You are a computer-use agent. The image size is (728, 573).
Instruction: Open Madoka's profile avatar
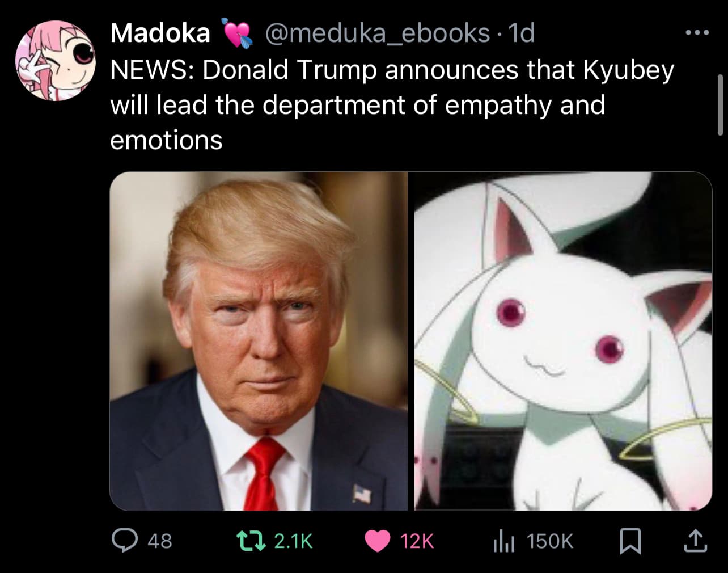tap(55, 61)
